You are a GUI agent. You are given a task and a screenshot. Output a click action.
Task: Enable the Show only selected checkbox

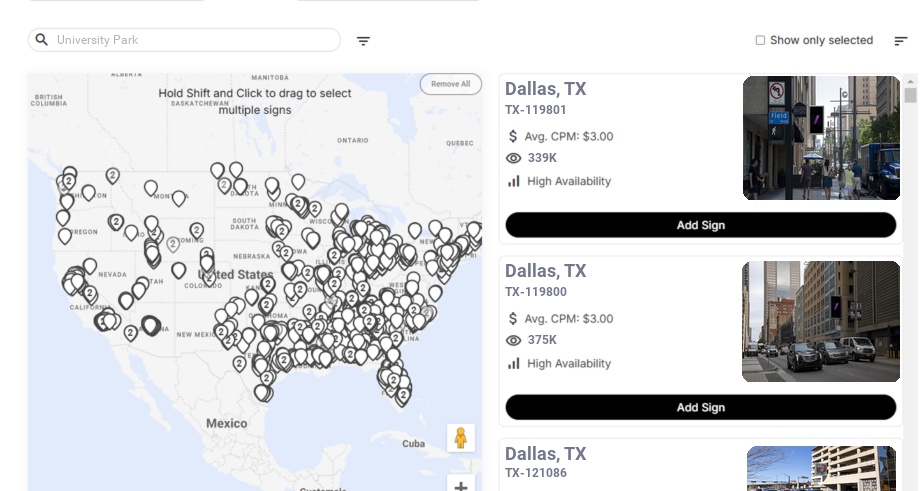point(760,40)
